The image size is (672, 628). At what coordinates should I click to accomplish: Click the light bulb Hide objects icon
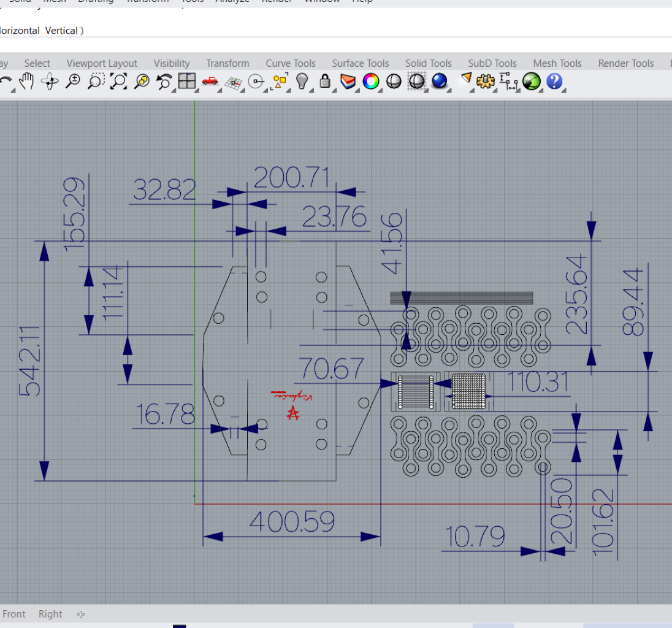[302, 81]
